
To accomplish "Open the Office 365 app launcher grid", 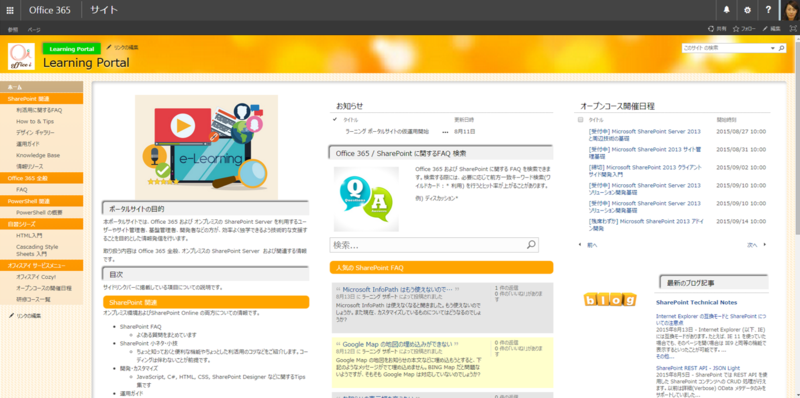I will pos(10,10).
